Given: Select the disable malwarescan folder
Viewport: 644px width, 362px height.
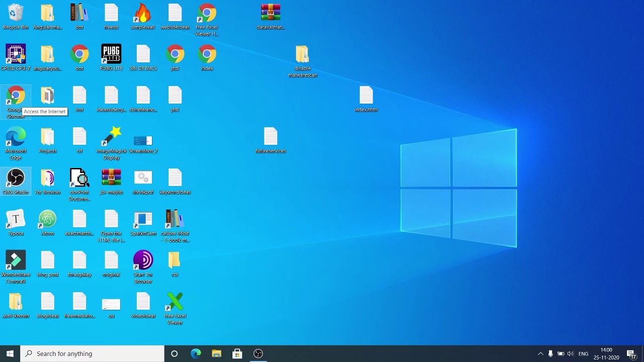Looking at the screenshot, I should coord(302,55).
